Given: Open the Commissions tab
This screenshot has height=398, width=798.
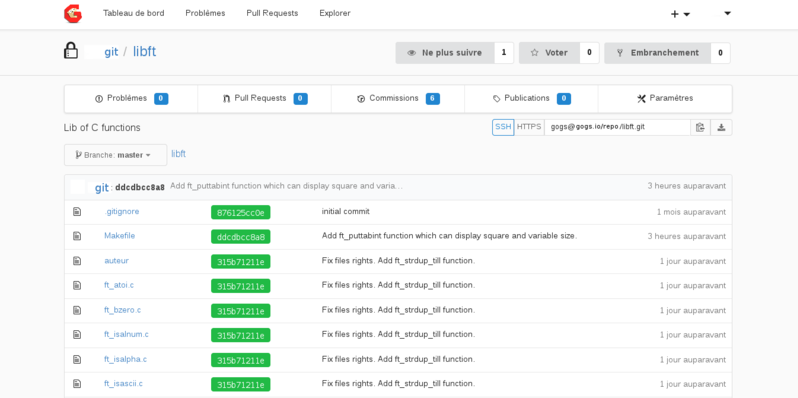Looking at the screenshot, I should (x=398, y=99).
